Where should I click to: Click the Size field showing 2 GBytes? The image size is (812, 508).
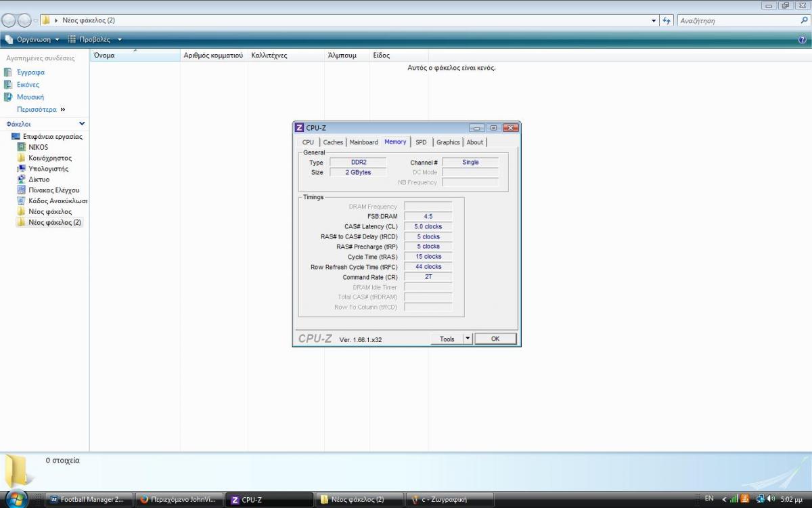(358, 173)
